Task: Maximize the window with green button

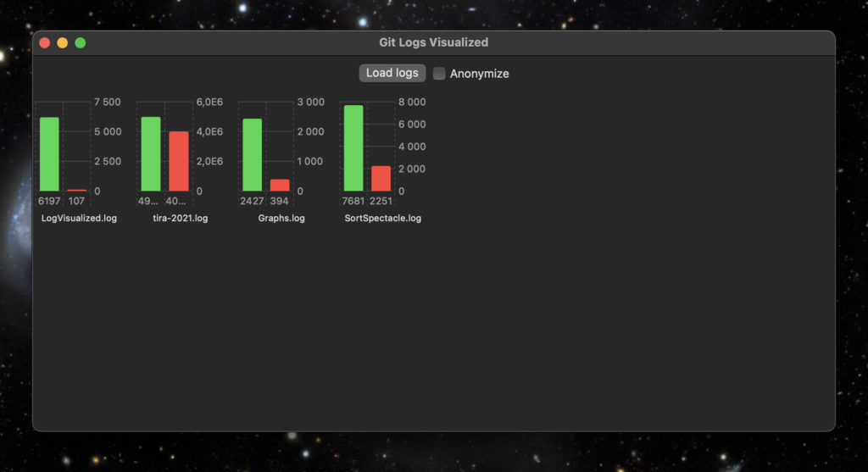Action: [81, 43]
